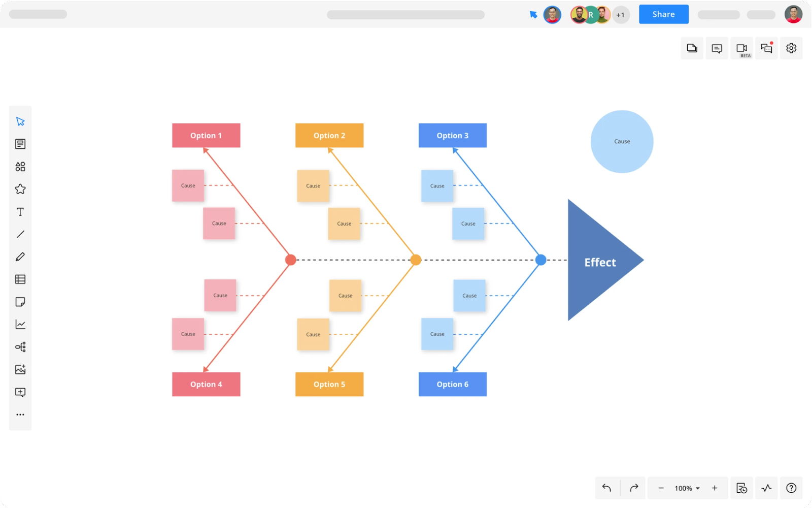Zoom in with the plus button
The height and width of the screenshot is (508, 812).
[715, 488]
